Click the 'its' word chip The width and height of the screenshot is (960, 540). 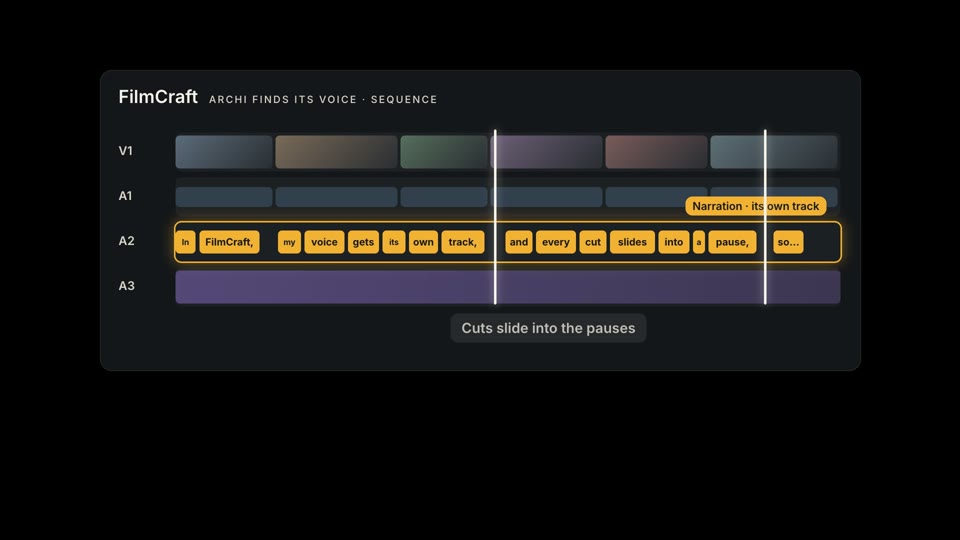pos(394,242)
